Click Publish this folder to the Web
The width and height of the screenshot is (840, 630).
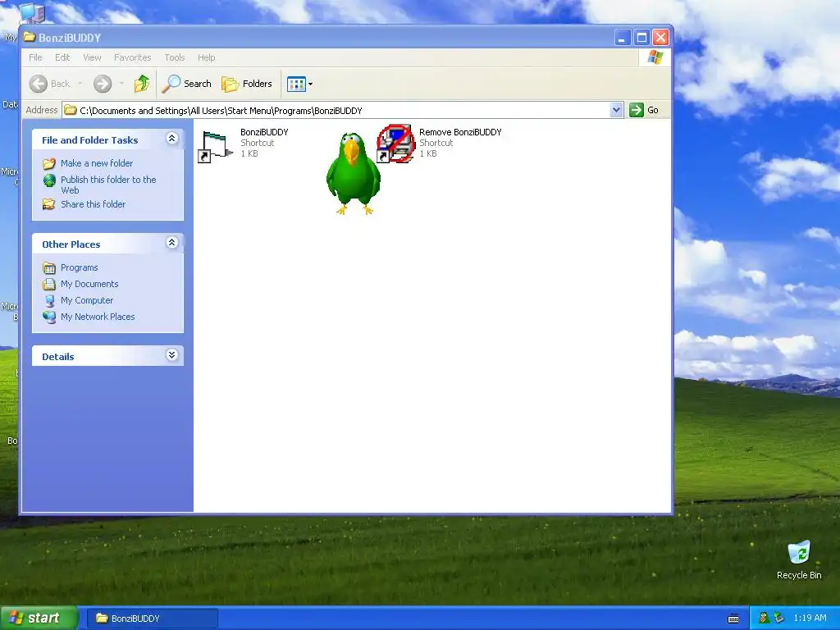(108, 185)
